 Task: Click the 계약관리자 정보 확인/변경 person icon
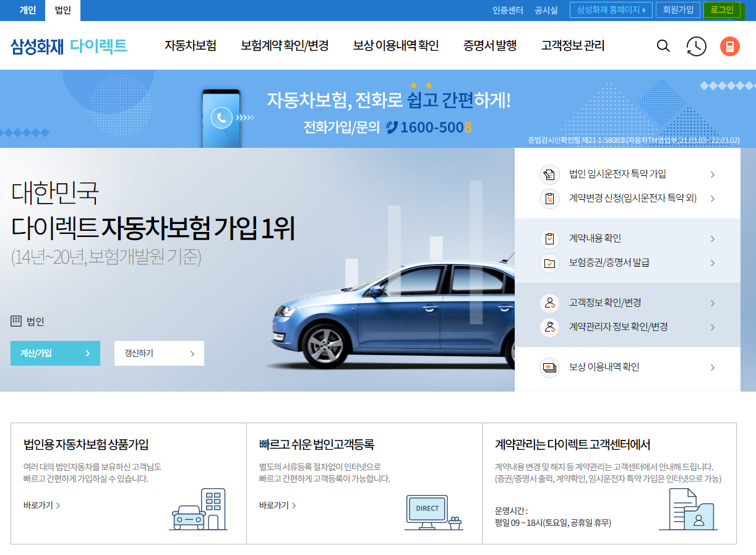point(549,327)
